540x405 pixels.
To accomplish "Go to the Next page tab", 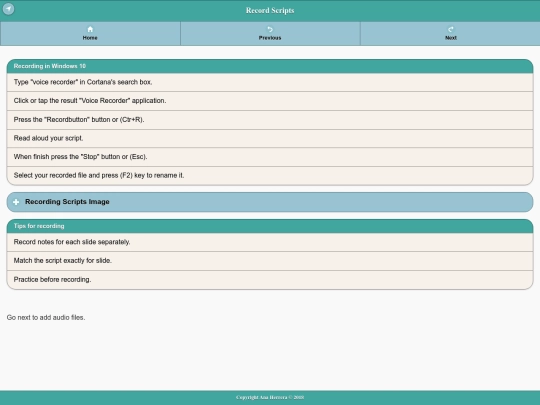I will pyautogui.click(x=450, y=33).
